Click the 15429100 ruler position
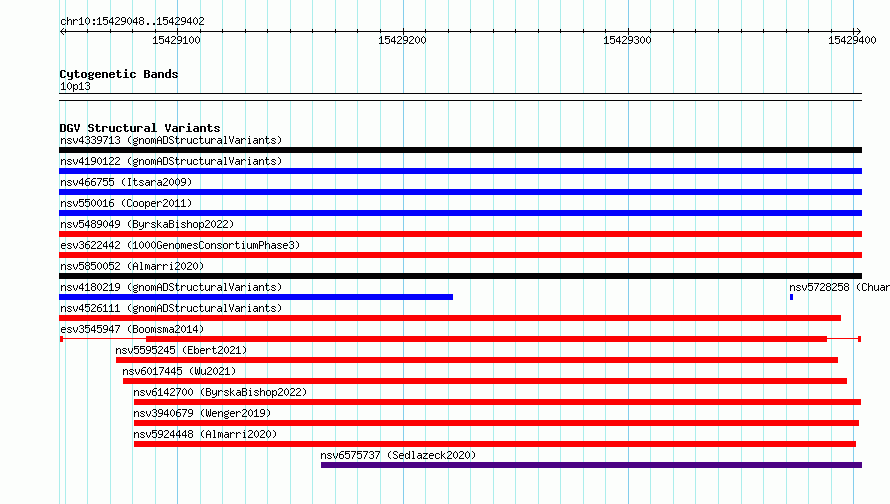The image size is (890, 504). (x=177, y=40)
